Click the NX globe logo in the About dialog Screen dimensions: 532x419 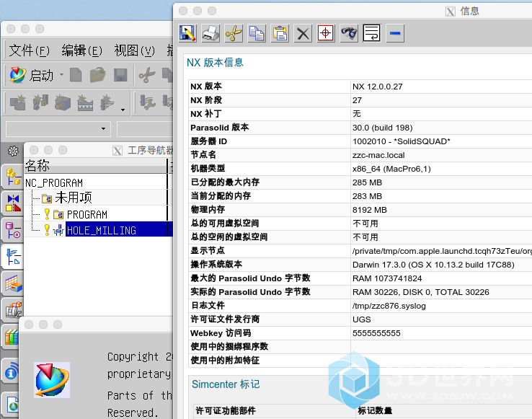click(52, 379)
